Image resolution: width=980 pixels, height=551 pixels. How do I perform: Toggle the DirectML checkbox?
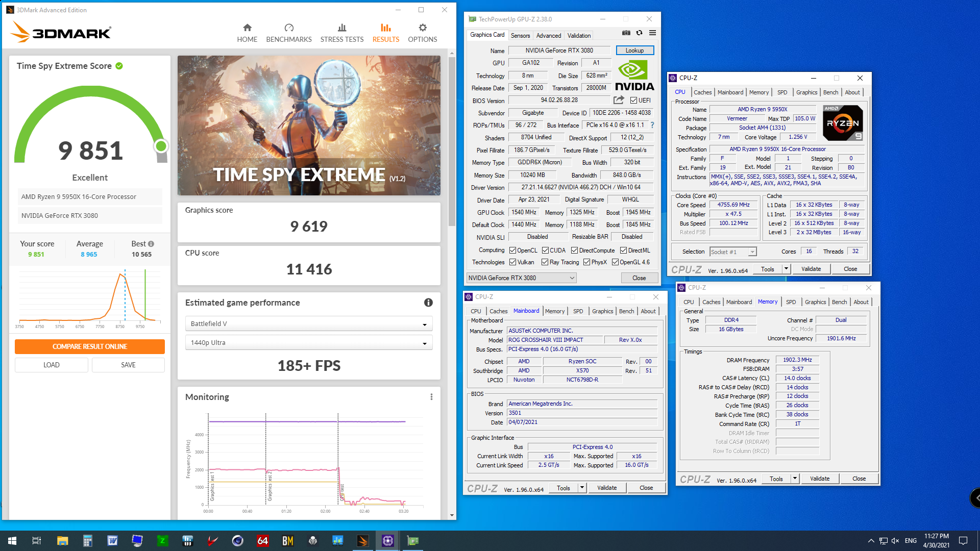coord(623,251)
